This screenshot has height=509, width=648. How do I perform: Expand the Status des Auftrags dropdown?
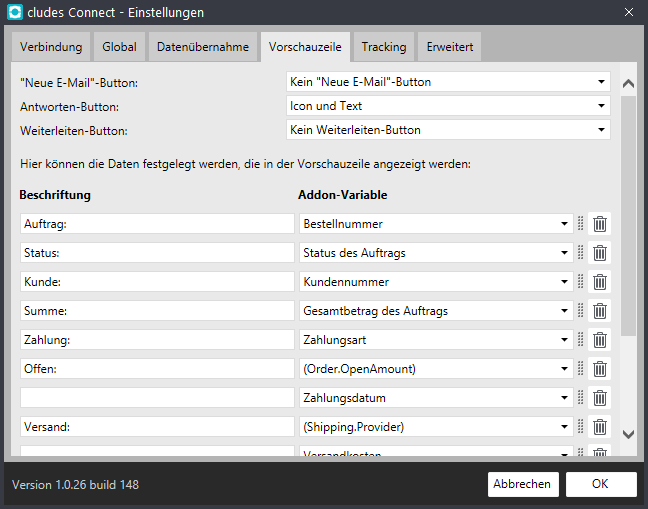click(x=436, y=253)
